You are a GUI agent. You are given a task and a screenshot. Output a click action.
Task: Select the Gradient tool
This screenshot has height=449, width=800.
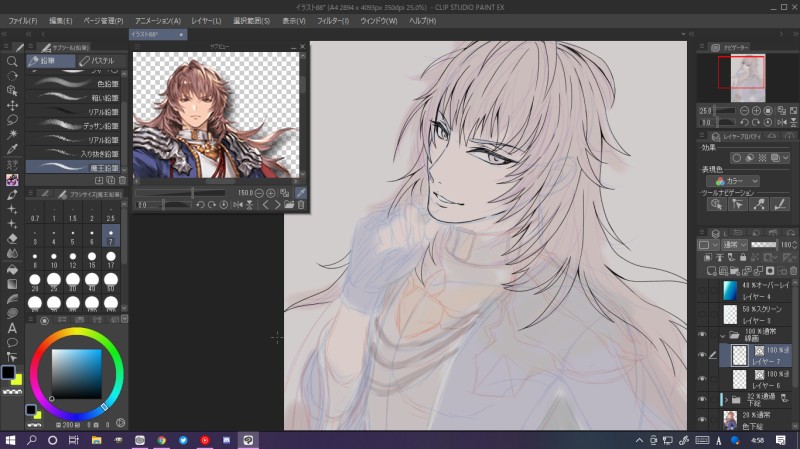point(12,284)
